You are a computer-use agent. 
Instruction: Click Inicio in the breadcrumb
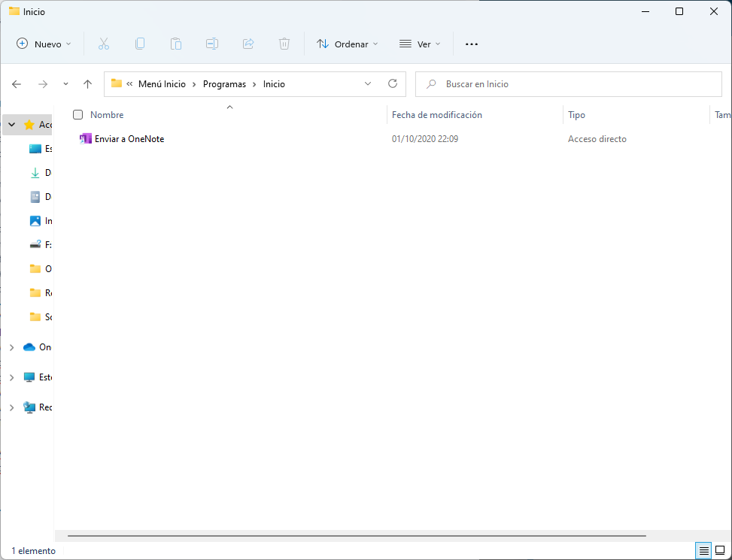pos(274,84)
